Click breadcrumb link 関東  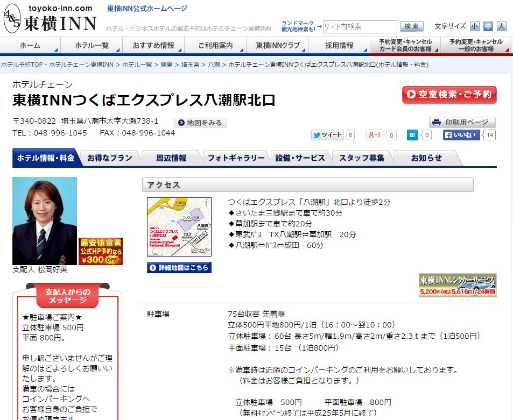pyautogui.click(x=166, y=65)
